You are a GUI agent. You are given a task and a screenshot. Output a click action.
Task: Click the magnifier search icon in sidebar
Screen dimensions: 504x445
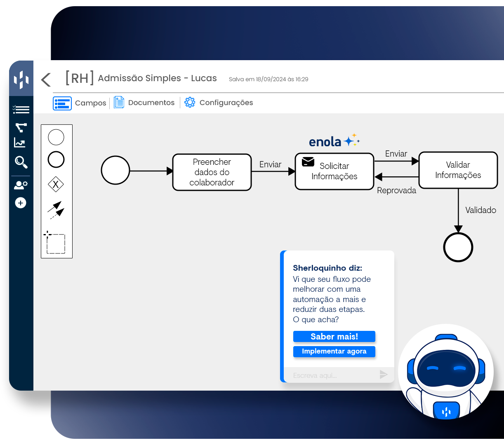coord(21,162)
